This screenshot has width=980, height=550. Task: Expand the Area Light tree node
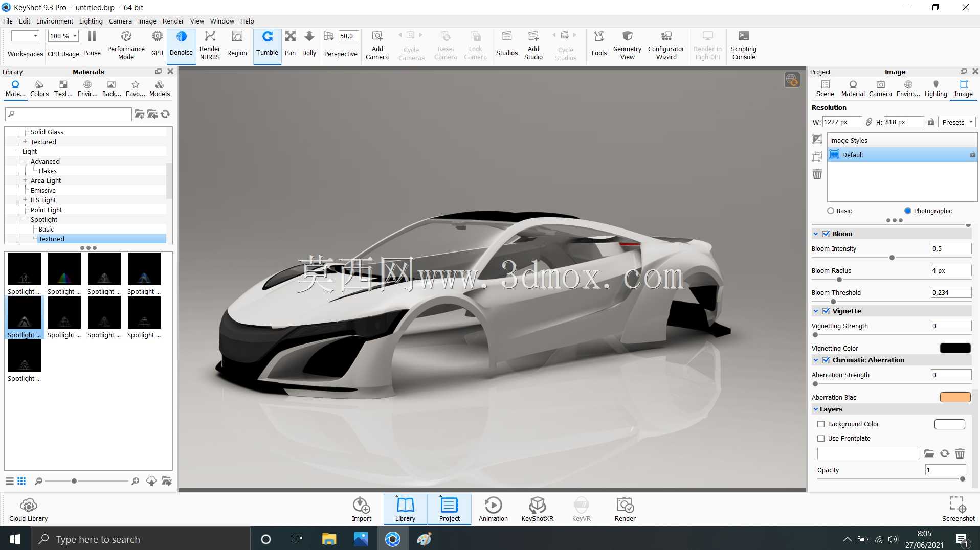[x=25, y=180]
